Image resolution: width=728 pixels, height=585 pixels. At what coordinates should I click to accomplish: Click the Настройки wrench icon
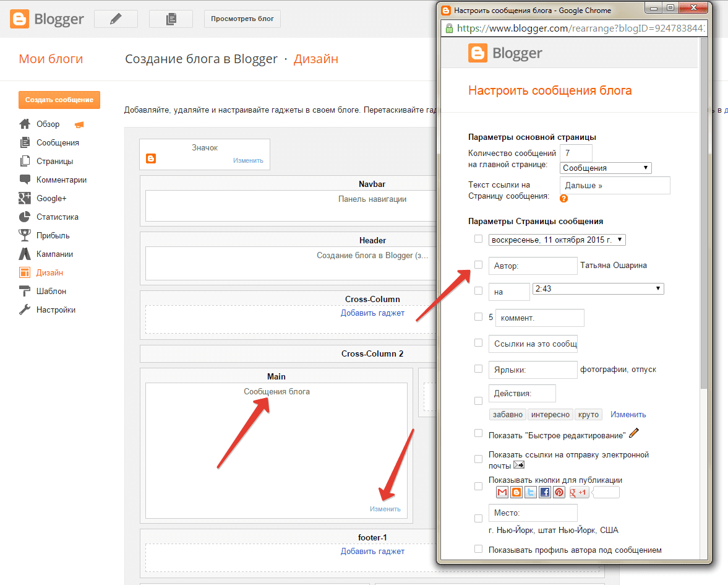[x=25, y=310]
